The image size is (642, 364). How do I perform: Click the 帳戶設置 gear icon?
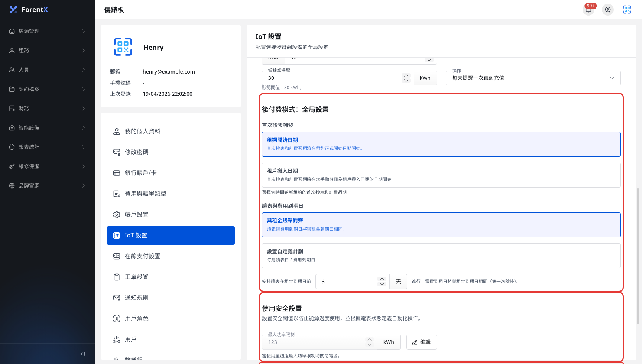117,215
